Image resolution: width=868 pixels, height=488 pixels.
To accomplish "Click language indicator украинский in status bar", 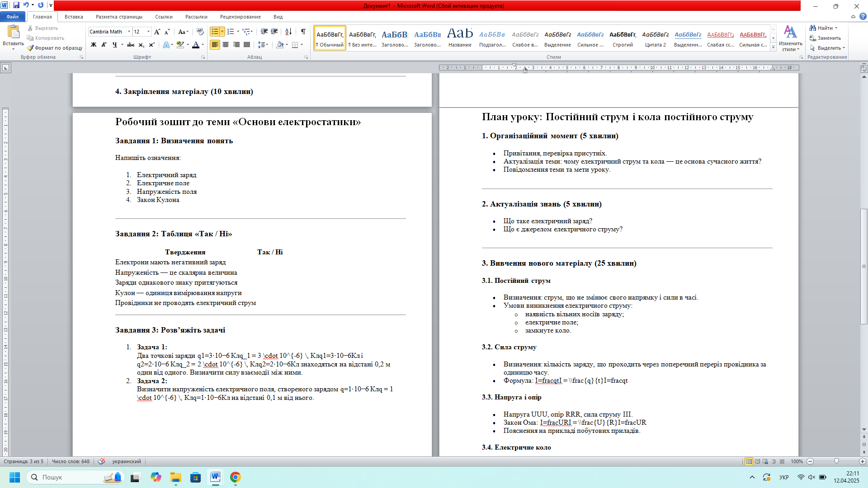I will point(127,461).
